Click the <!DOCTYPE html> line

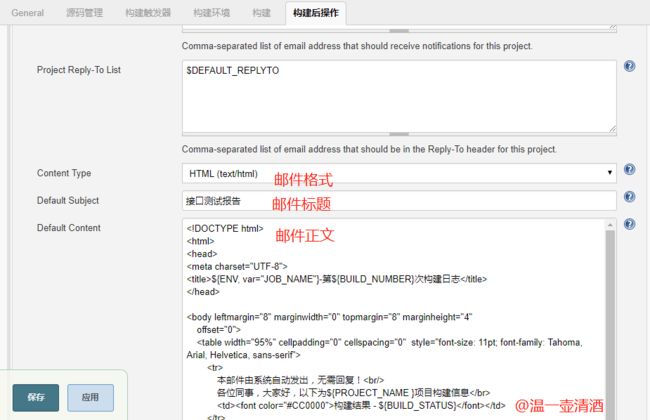click(x=225, y=228)
